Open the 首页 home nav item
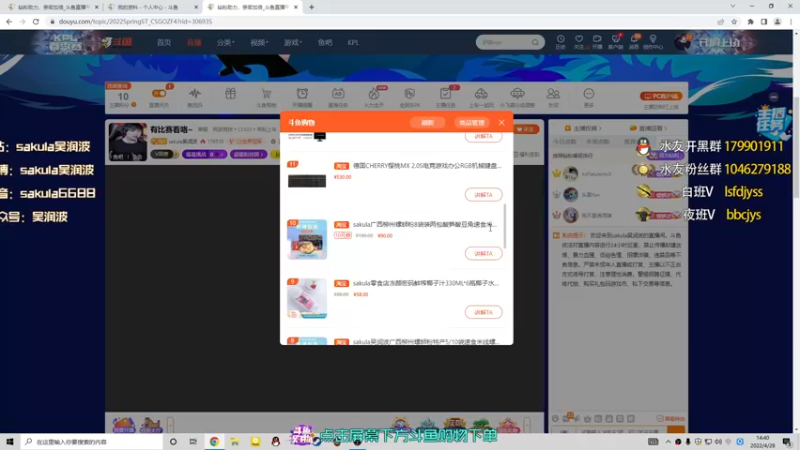800x450 pixels. [x=164, y=43]
